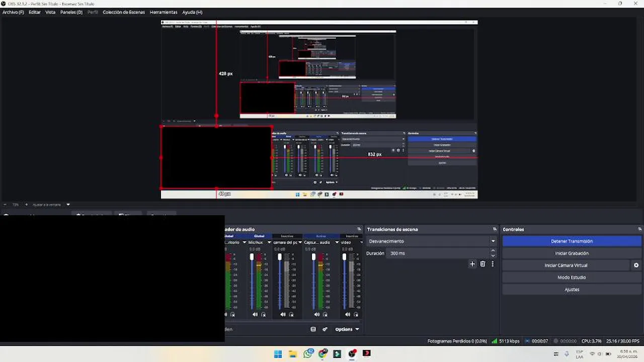Open the Herramientas menu
The image size is (644, 362).
(164, 12)
